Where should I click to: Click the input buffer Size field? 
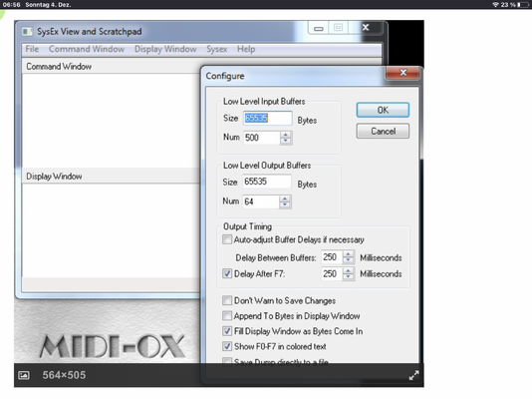(x=267, y=118)
